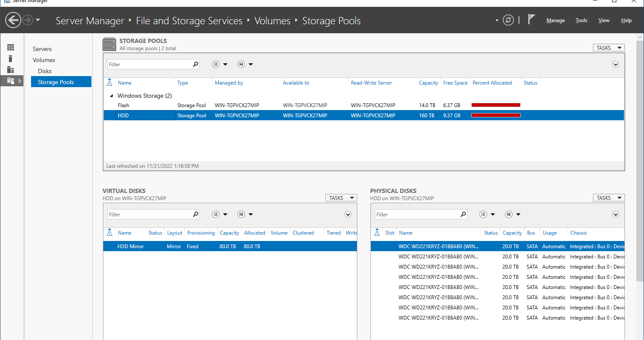Click the expand arrow beside File Services sidebar icon

click(x=20, y=81)
